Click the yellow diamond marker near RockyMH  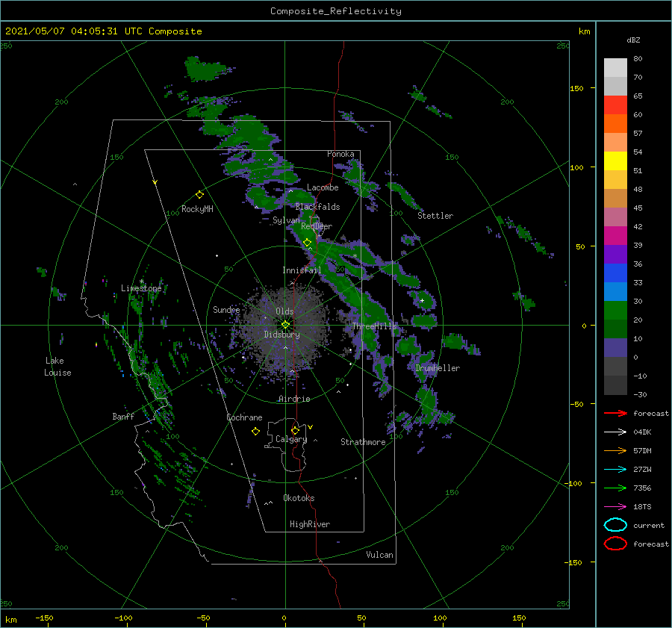click(x=199, y=195)
